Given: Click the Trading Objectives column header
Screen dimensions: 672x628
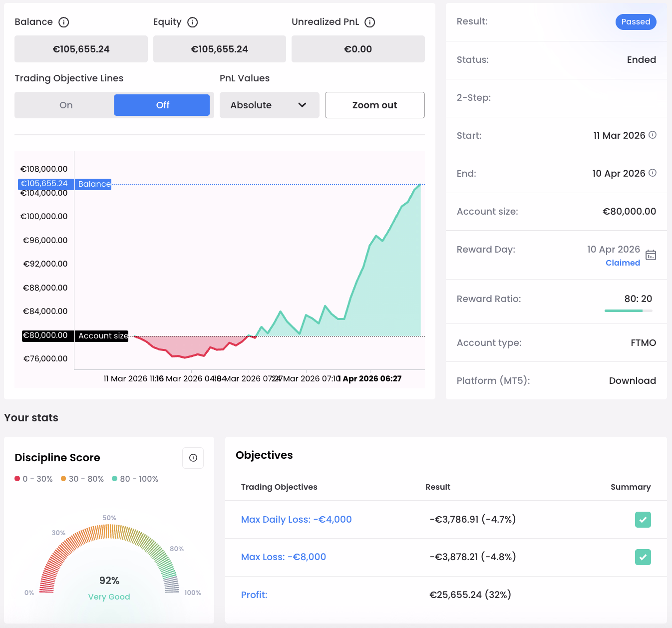Looking at the screenshot, I should tap(279, 487).
